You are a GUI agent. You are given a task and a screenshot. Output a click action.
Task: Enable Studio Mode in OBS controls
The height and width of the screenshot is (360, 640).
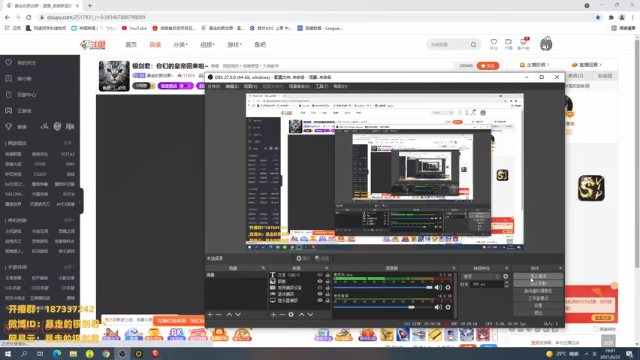point(538,298)
